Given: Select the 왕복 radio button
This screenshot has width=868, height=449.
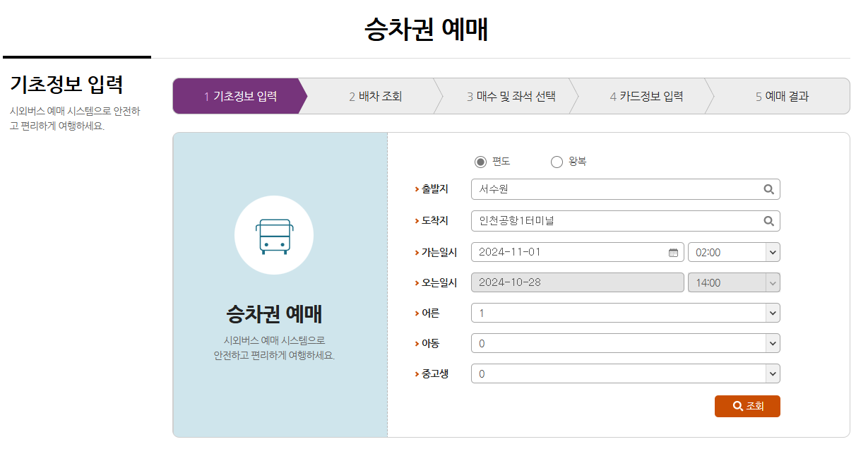Looking at the screenshot, I should point(557,162).
